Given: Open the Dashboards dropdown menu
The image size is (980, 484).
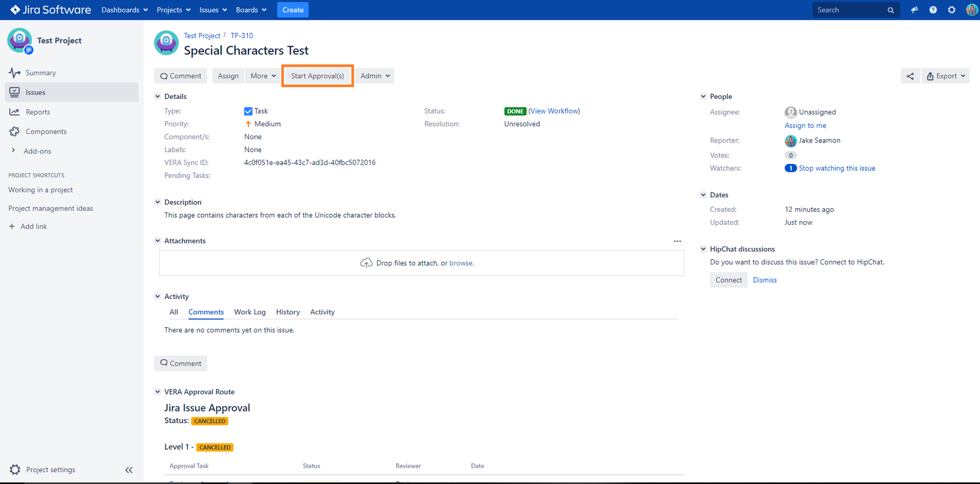Looking at the screenshot, I should pos(125,10).
